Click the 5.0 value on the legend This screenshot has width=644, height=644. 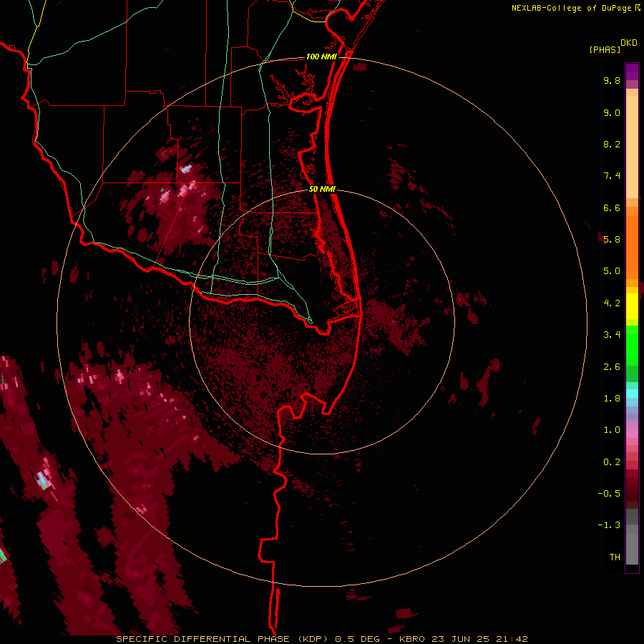(612, 271)
